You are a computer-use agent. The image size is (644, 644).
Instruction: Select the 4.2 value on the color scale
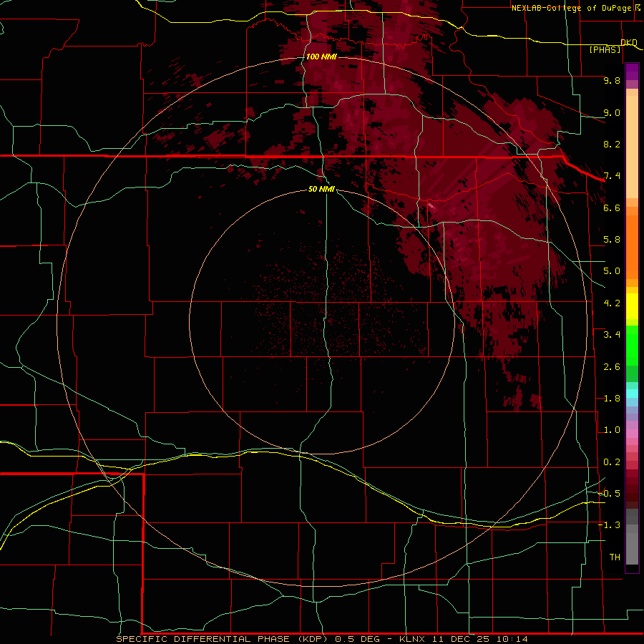pos(612,303)
